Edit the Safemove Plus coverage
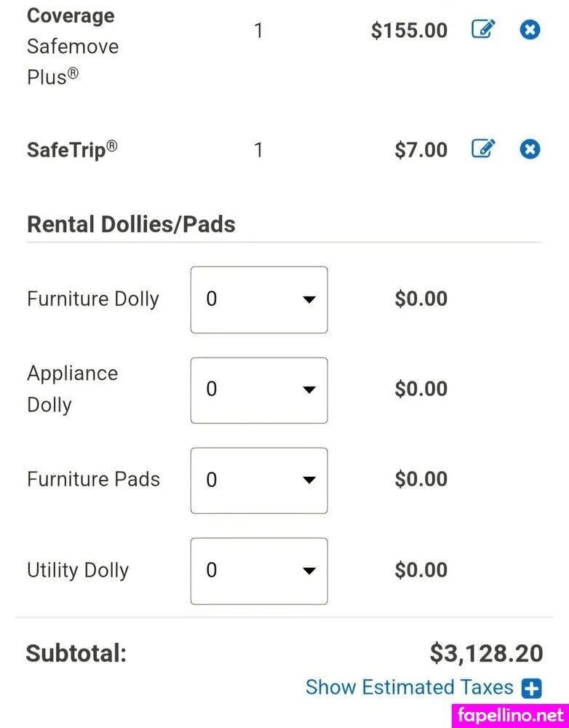Screen dimensions: 569x728 483,30
